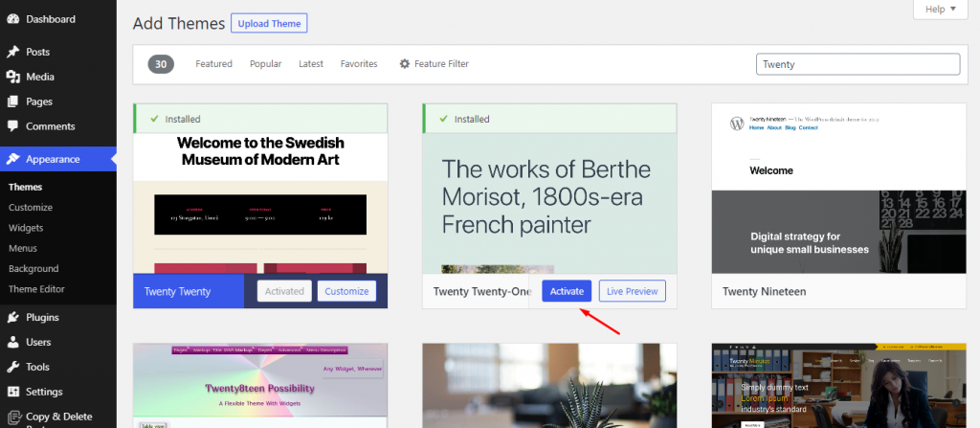Click the Twenty Nineteen theme name
Image resolution: width=980 pixels, height=428 pixels.
pyautogui.click(x=764, y=292)
